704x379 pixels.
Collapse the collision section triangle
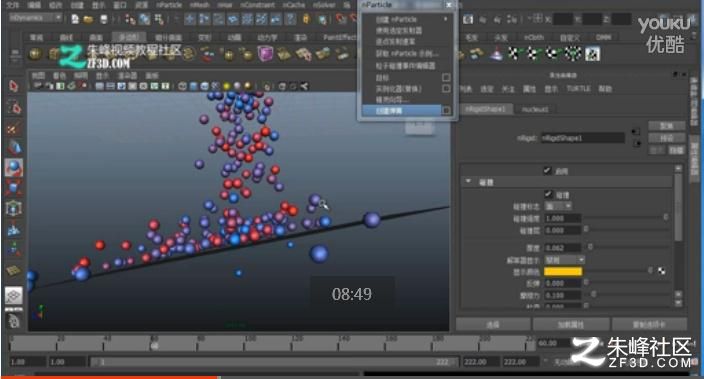[x=468, y=181]
